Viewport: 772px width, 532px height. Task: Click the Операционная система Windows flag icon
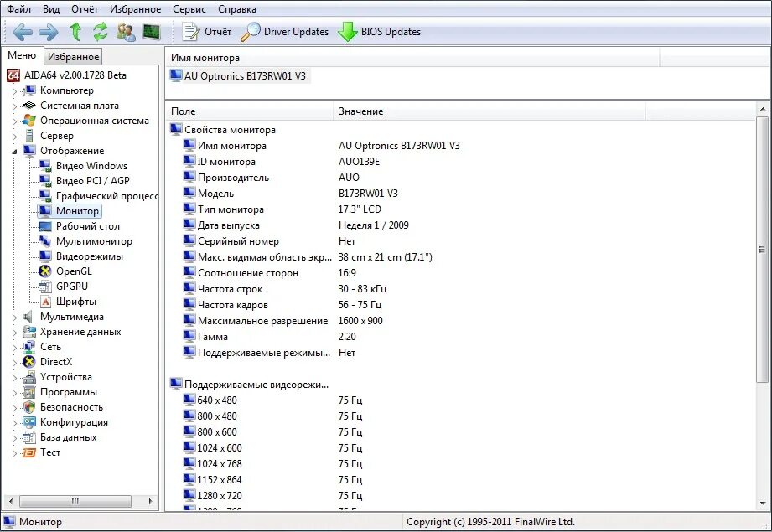pos(29,121)
